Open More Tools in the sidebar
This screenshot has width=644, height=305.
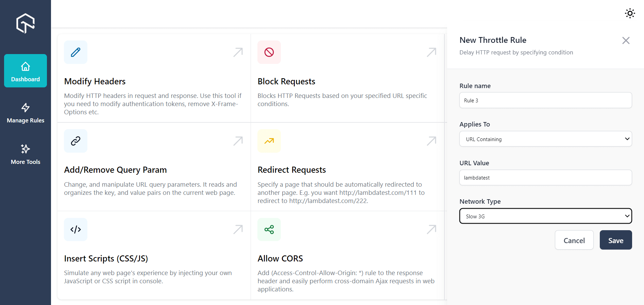[26, 154]
